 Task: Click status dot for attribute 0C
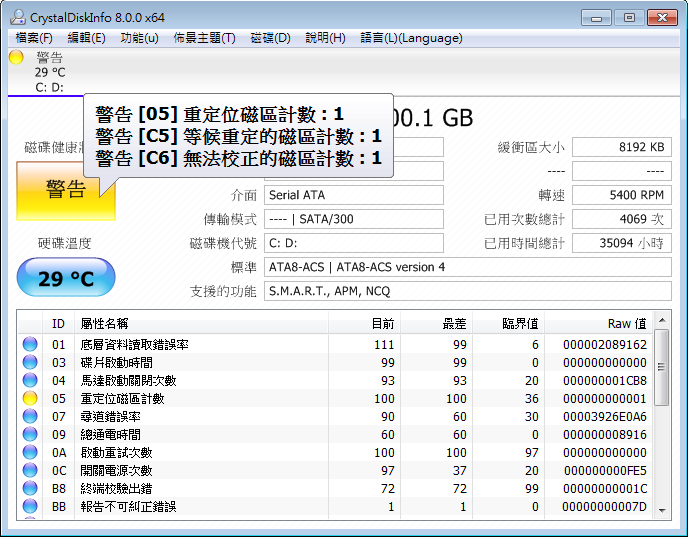tap(30, 470)
